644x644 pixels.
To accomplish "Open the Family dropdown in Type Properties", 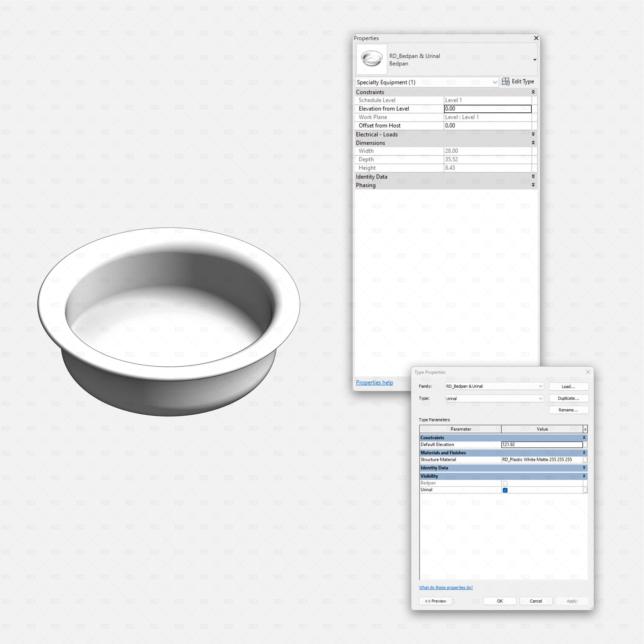I will [x=540, y=386].
